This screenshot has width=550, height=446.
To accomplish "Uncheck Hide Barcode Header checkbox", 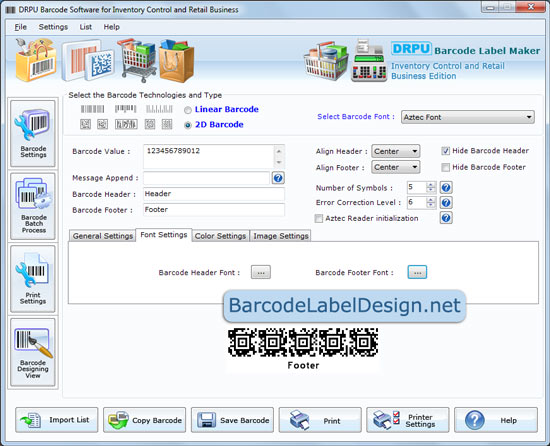I will click(445, 151).
